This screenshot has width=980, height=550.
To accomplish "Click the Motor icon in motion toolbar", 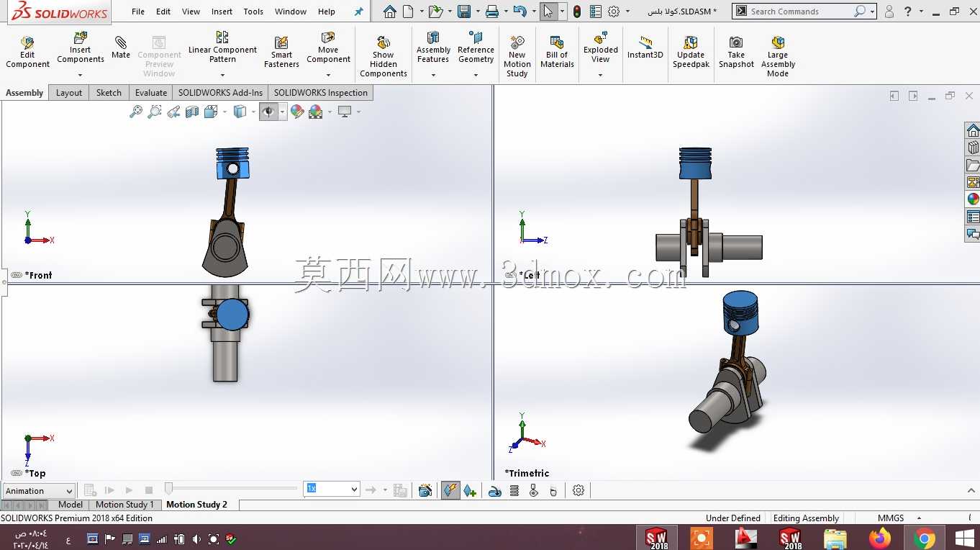I will tap(494, 490).
